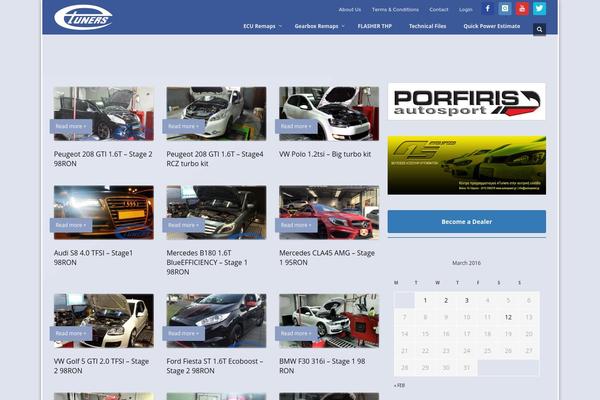
Task: Open the Contact link
Action: click(x=439, y=10)
